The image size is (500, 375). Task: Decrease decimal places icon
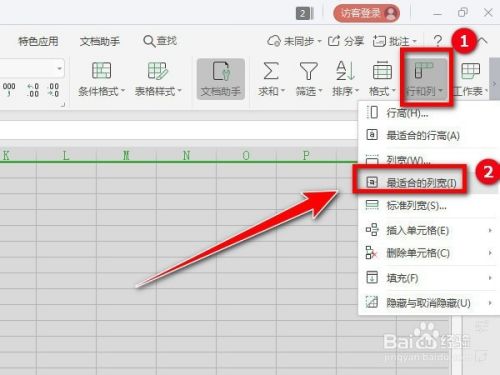[53, 90]
